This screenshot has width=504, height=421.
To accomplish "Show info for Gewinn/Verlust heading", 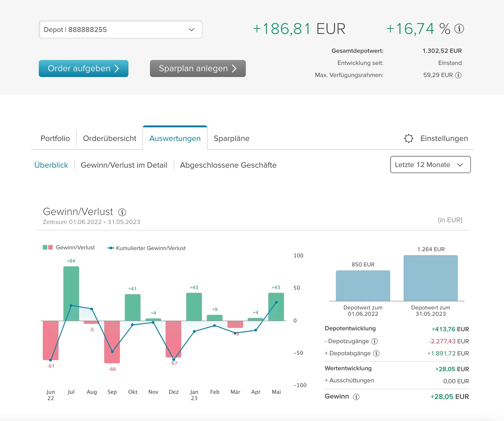I will 122,212.
